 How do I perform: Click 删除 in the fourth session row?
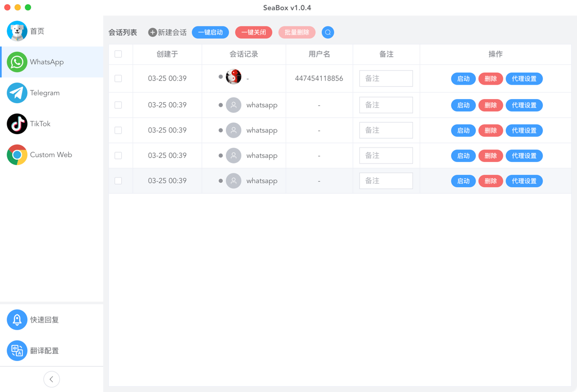pos(490,156)
